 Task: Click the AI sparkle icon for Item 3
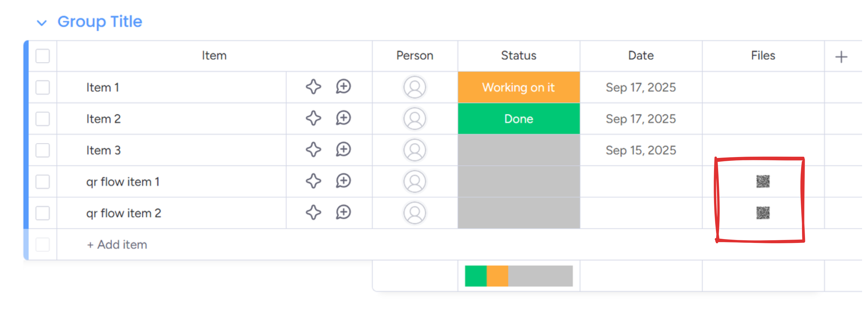tap(313, 150)
